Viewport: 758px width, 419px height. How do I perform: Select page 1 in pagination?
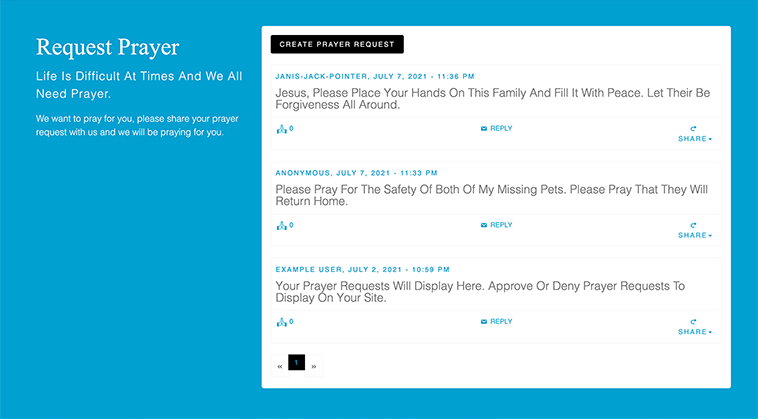pyautogui.click(x=296, y=362)
